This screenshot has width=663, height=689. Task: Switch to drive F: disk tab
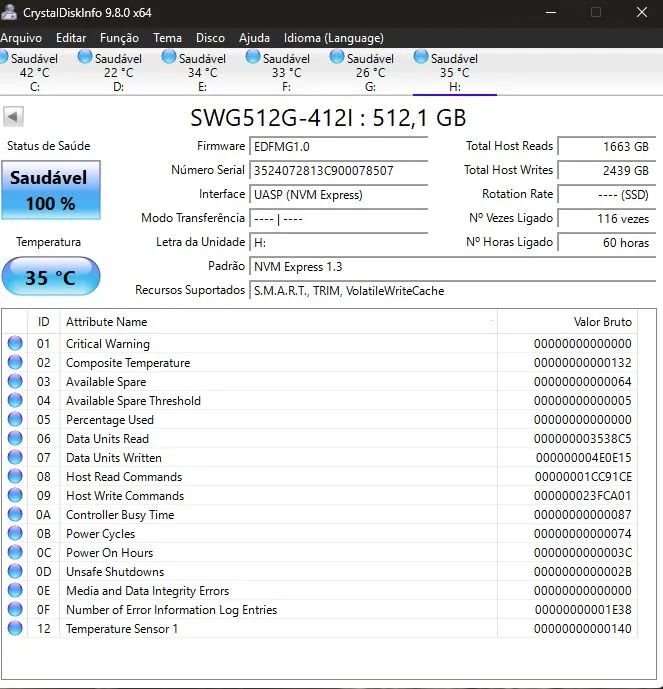click(286, 72)
